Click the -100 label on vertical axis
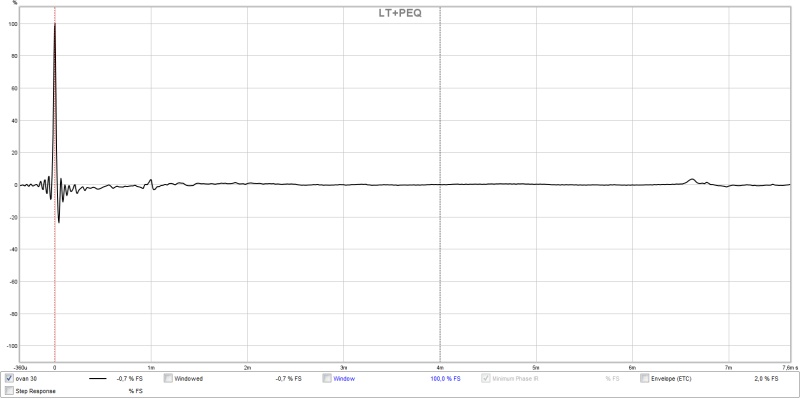The width and height of the screenshot is (800, 399). point(11,346)
